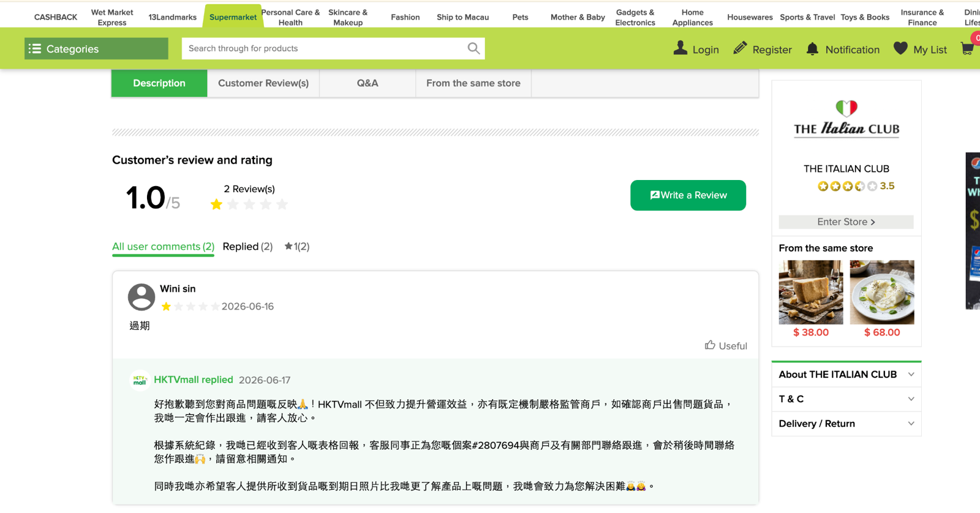Click the My List heart icon
The width and height of the screenshot is (980, 513).
[900, 48]
